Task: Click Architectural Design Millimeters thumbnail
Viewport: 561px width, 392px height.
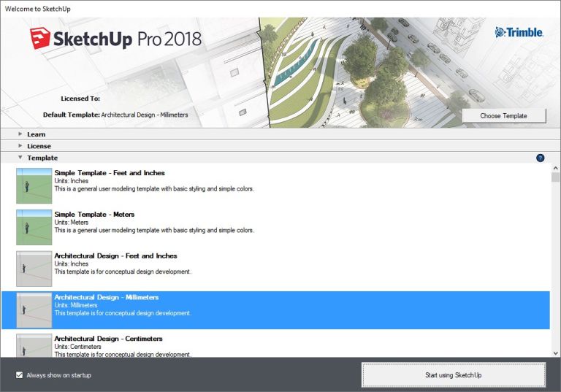Action: click(34, 310)
